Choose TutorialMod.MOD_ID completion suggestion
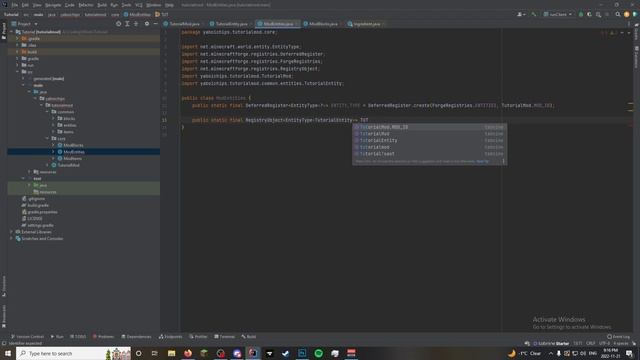 429,127
